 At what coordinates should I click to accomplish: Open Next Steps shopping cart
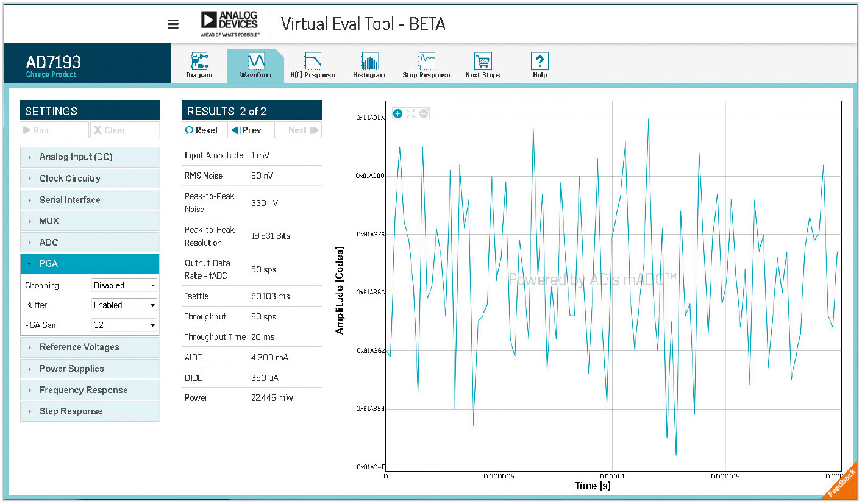click(482, 66)
